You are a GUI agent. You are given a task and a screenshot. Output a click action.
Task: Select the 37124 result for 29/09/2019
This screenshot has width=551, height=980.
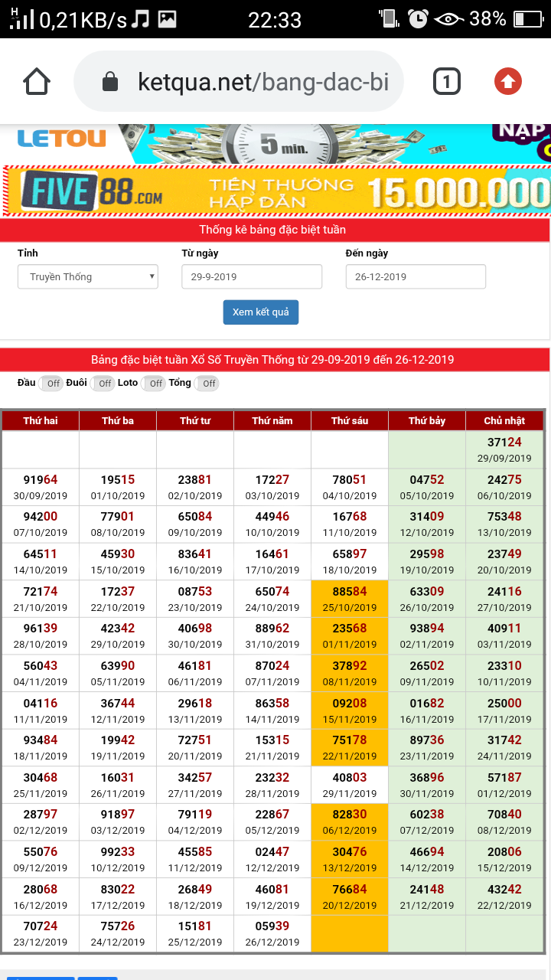pos(504,449)
